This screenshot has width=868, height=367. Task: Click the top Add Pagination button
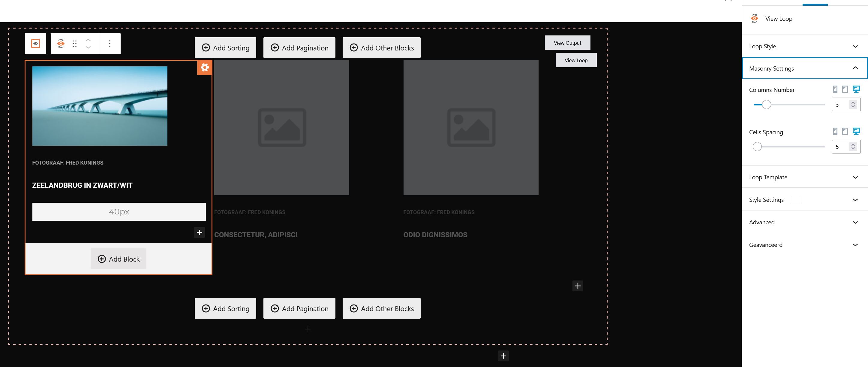(299, 48)
